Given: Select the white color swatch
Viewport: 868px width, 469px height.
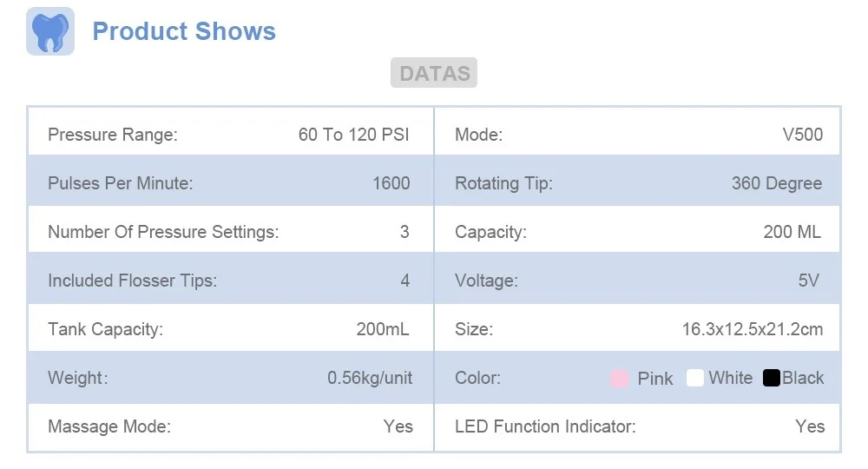Looking at the screenshot, I should pyautogui.click(x=694, y=378).
